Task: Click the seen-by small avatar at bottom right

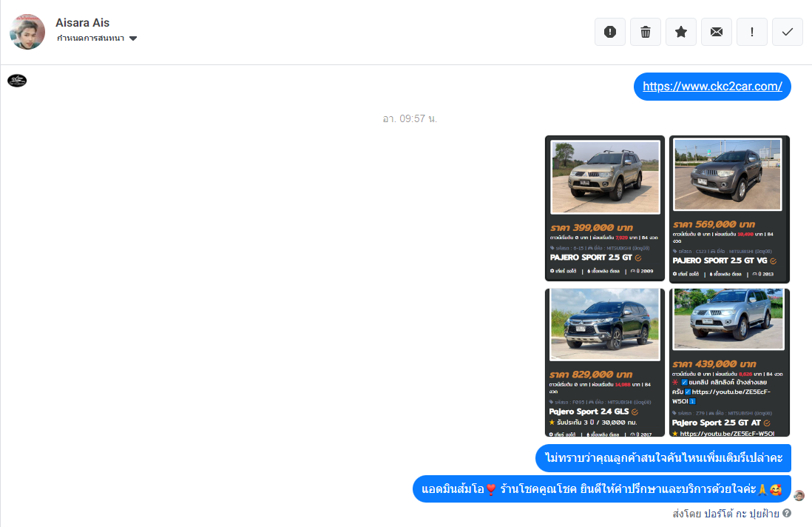Action: coord(799,495)
